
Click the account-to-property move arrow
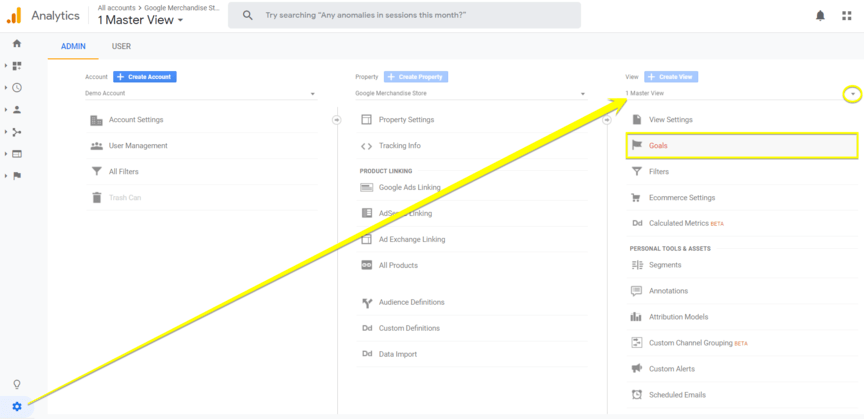tap(337, 120)
